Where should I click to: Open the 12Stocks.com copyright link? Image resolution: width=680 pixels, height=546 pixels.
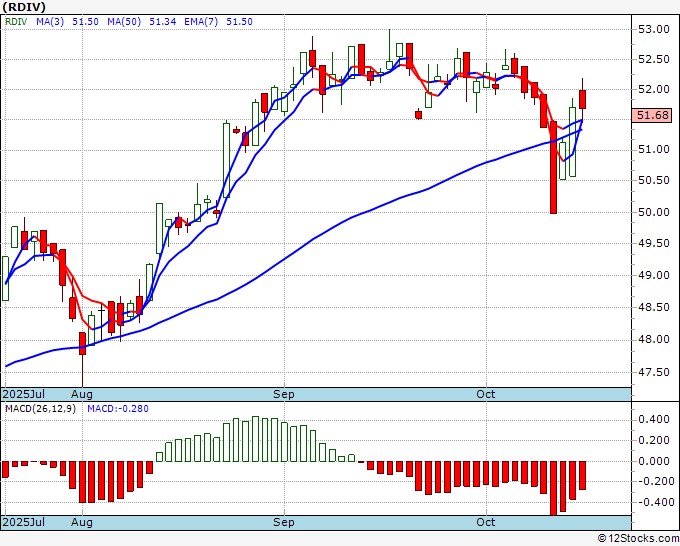[x=638, y=539]
